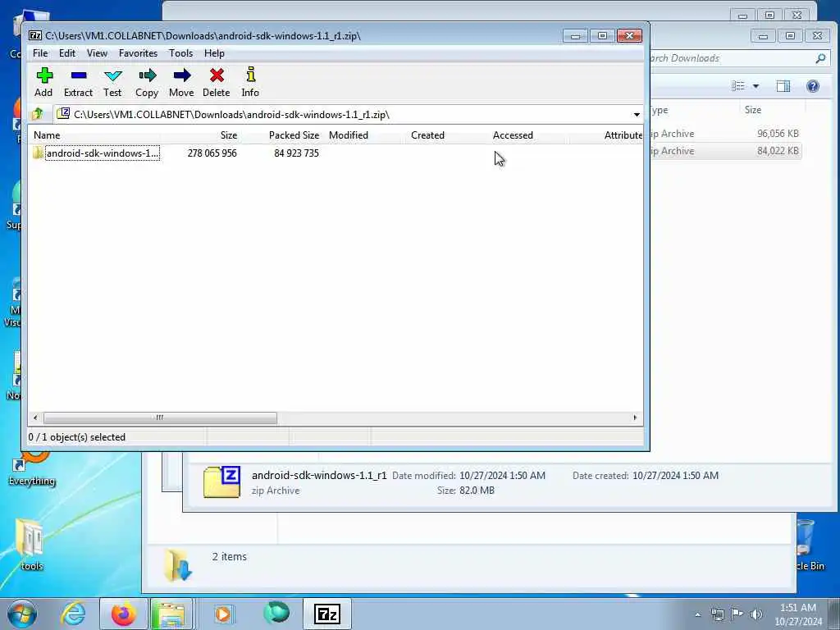Open the Everything desktop shortcut
The height and width of the screenshot is (630, 840).
click(x=32, y=468)
